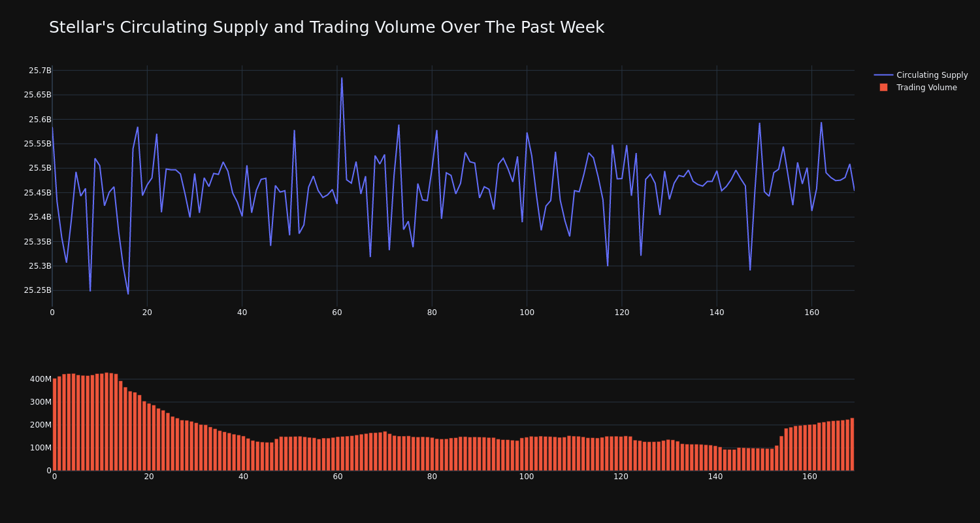Viewport: 980px width, 523px height.
Task: Click the chart title about Stellar's supply
Action: click(327, 27)
